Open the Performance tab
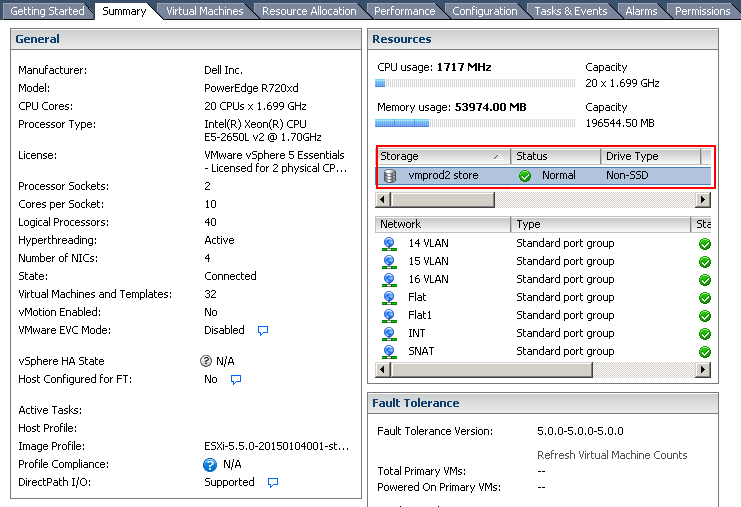Image resolution: width=741 pixels, height=507 pixels. click(x=405, y=10)
